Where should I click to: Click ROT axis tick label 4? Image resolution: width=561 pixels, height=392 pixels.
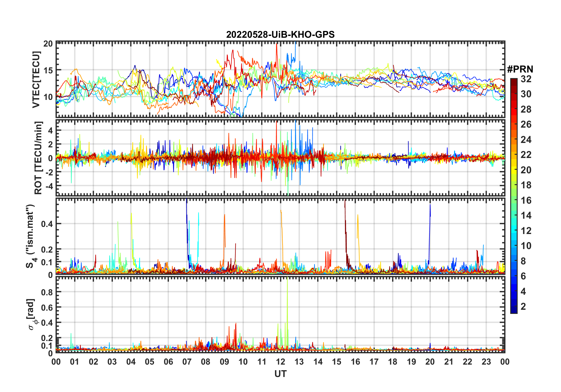(x=51, y=130)
